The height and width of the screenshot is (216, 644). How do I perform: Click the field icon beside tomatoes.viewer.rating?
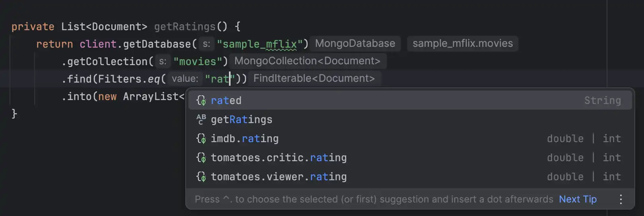coord(201,177)
